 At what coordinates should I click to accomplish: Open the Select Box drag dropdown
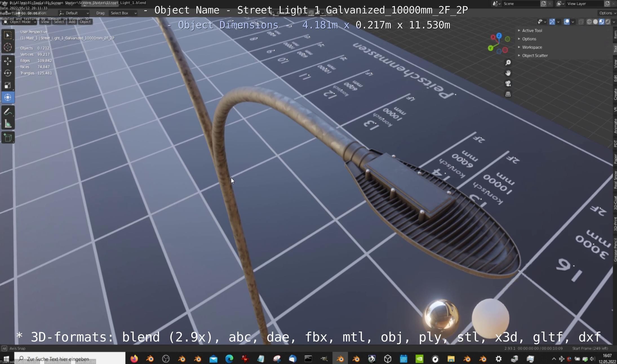tap(123, 13)
